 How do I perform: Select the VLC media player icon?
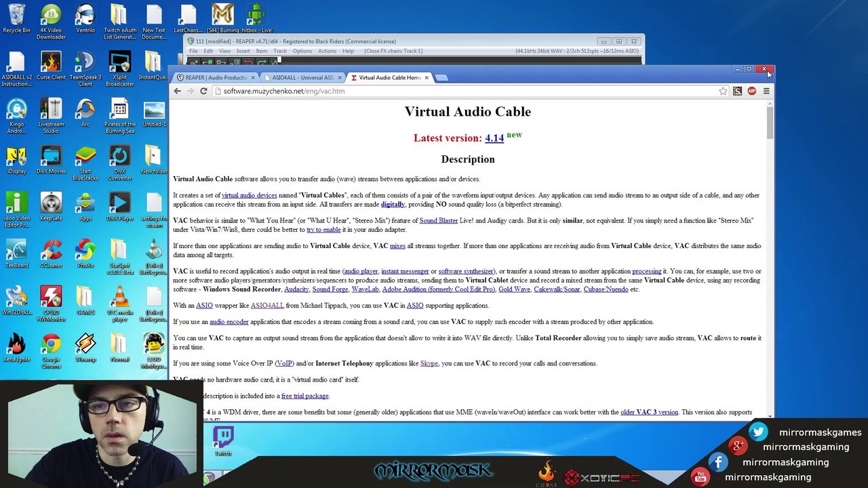(120, 304)
